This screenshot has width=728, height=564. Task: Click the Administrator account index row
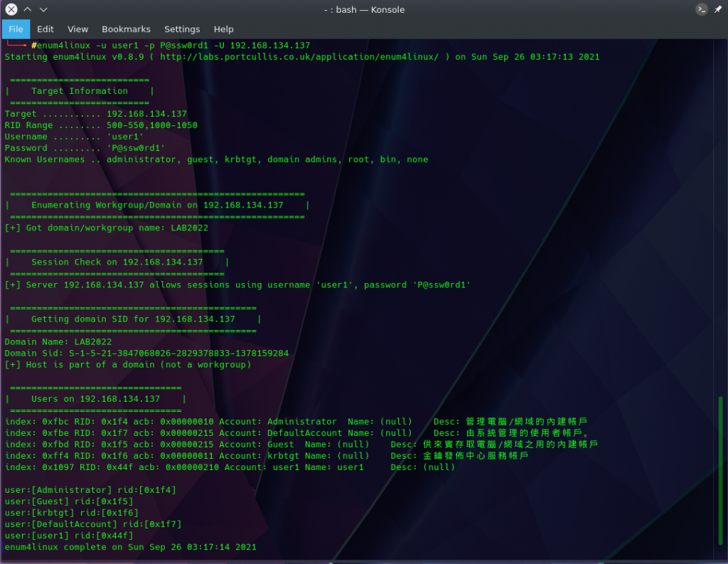click(296, 422)
